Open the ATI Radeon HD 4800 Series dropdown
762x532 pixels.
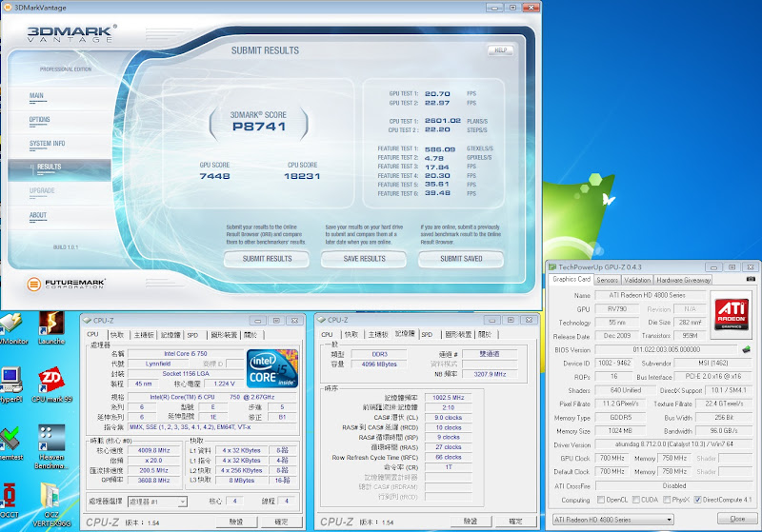[612, 520]
